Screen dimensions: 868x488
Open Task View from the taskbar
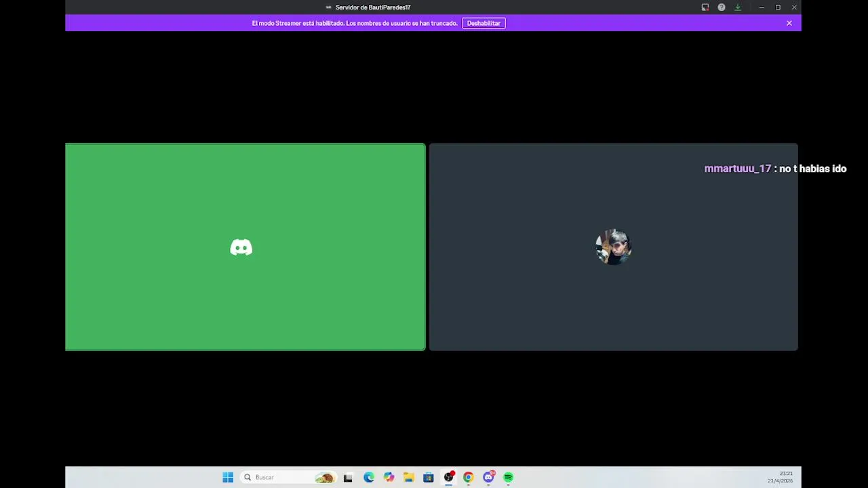click(348, 477)
